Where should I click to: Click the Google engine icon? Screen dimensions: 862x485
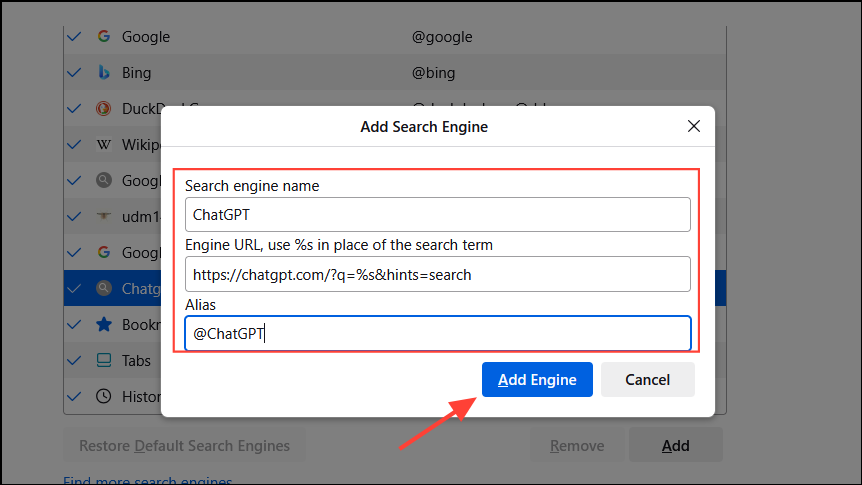104,37
